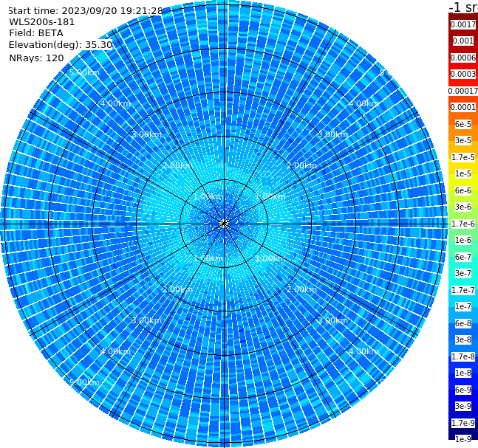Pick the 3e-8 colorbar label
The image size is (478, 448).
(463, 340)
